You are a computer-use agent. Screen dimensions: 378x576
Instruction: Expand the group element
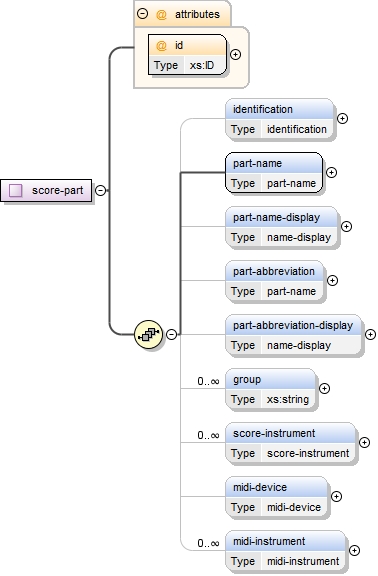click(x=324, y=388)
